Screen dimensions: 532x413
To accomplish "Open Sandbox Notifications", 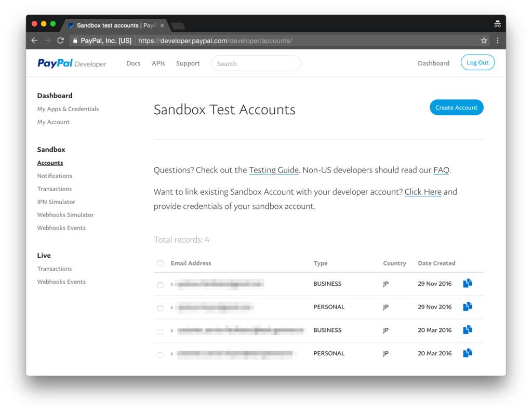I will pyautogui.click(x=55, y=176).
